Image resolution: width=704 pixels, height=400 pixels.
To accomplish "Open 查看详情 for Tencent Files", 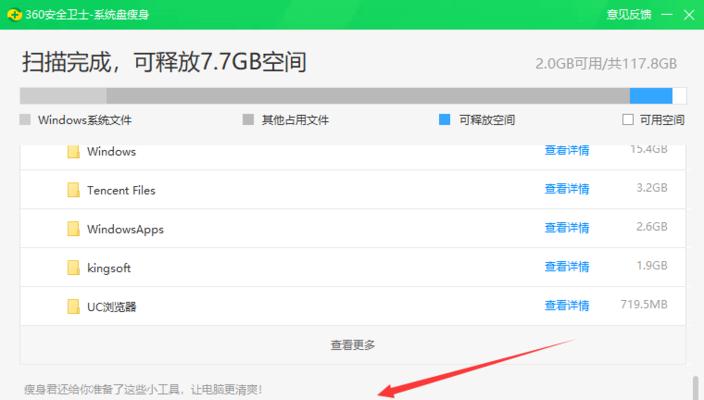I will [x=567, y=189].
